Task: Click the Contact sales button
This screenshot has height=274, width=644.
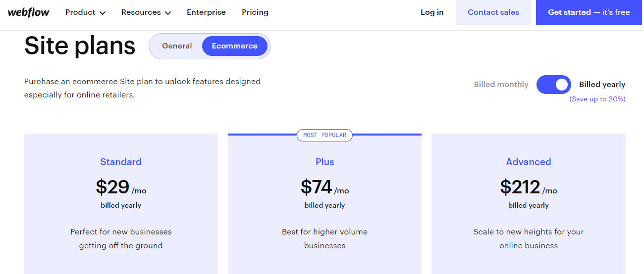Action: [493, 12]
